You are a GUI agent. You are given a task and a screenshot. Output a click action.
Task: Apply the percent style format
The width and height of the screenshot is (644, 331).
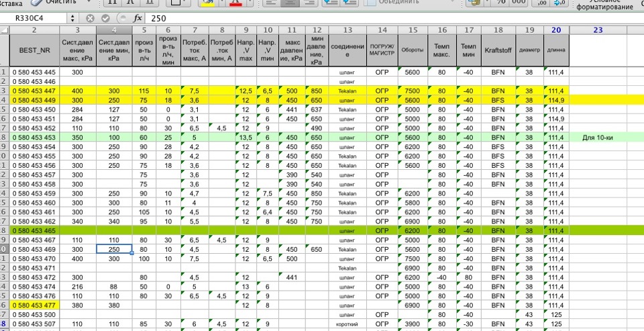501,3
